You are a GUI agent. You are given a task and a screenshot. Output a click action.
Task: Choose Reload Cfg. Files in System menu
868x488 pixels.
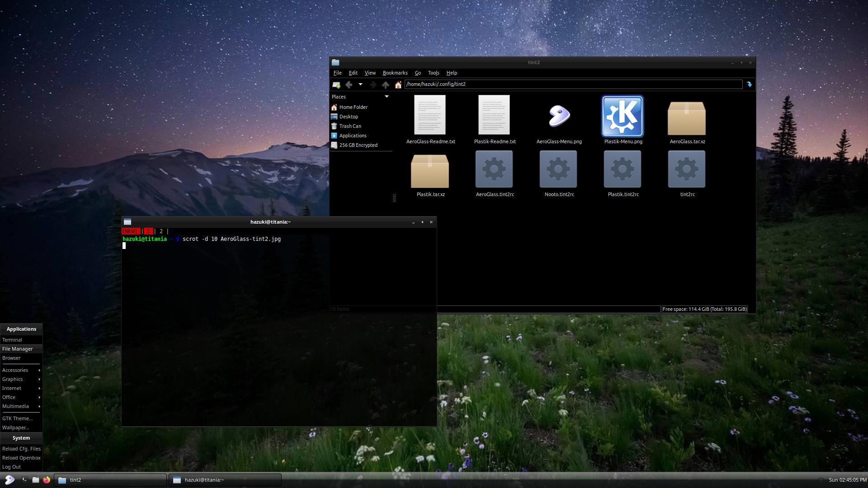(x=21, y=449)
